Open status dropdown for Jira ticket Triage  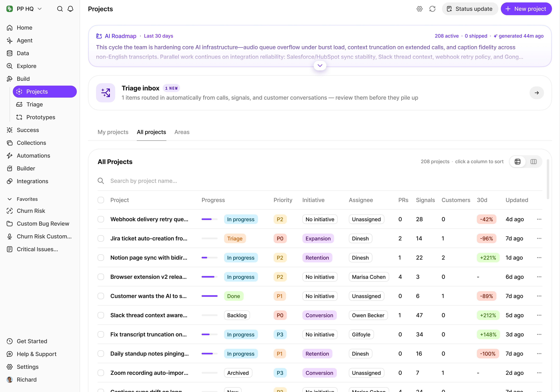click(x=235, y=239)
